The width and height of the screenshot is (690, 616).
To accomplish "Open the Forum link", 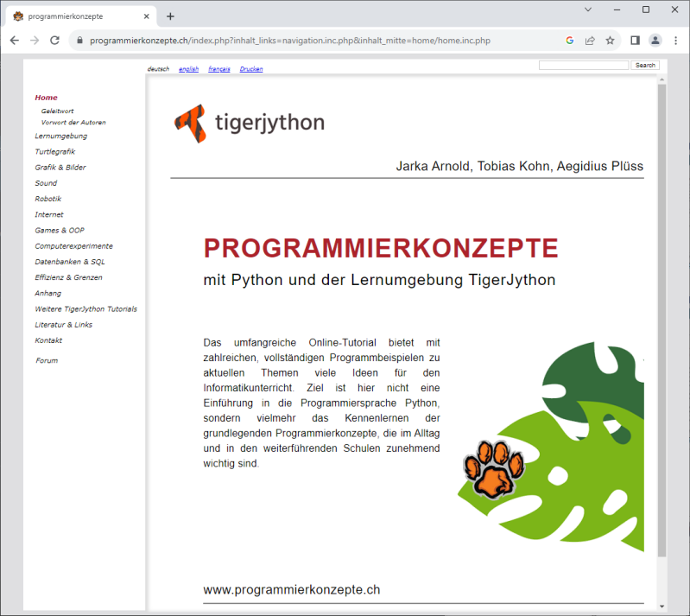I will point(47,360).
